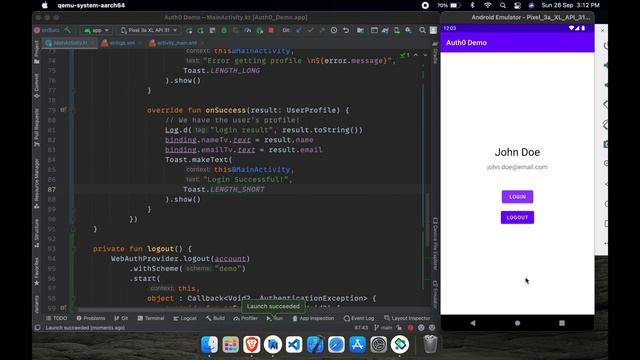Tap the Android recents square button
This screenshot has width=640, height=360.
pos(562,323)
